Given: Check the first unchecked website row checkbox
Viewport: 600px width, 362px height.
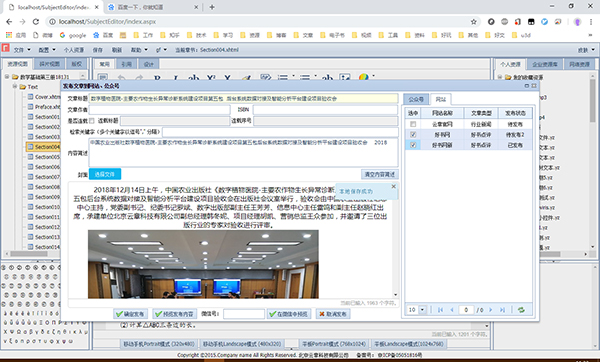Looking at the screenshot, I should pos(413,124).
